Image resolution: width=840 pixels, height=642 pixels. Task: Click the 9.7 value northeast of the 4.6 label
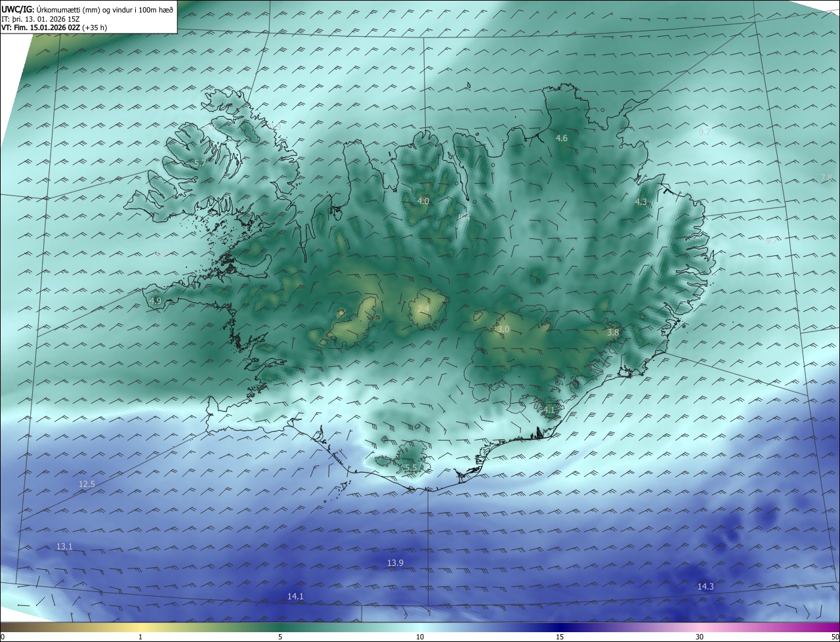click(x=705, y=132)
